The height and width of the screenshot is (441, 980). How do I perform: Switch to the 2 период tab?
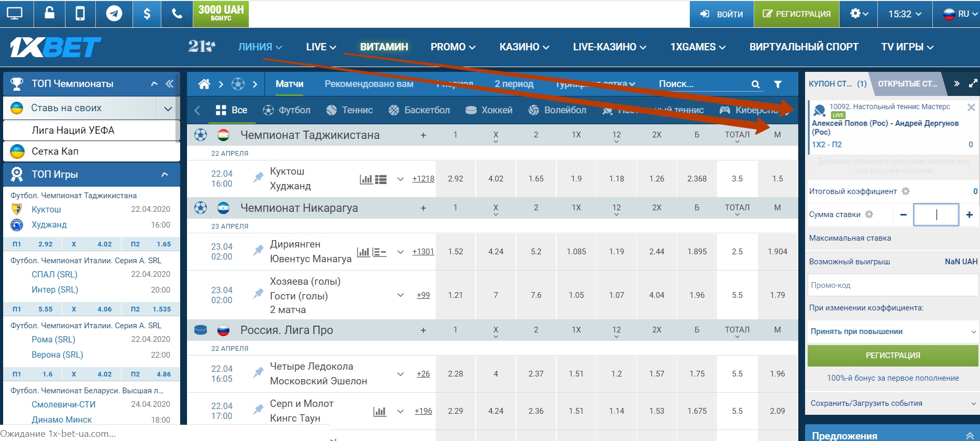point(514,84)
